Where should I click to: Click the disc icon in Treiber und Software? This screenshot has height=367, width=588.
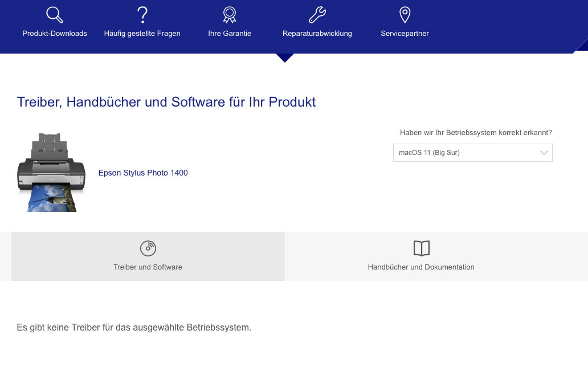click(x=148, y=248)
